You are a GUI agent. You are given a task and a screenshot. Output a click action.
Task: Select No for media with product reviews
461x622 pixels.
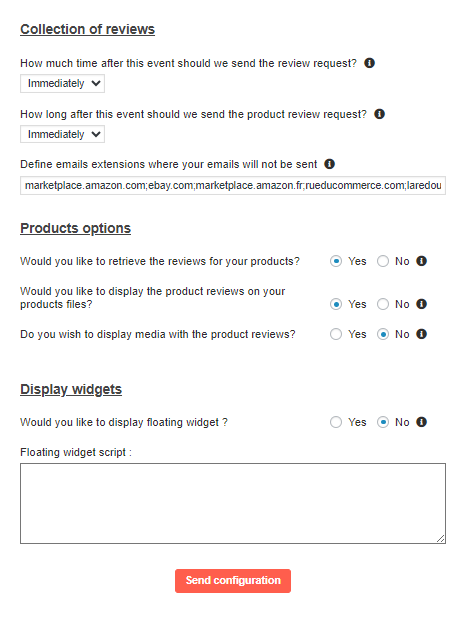[x=383, y=334]
